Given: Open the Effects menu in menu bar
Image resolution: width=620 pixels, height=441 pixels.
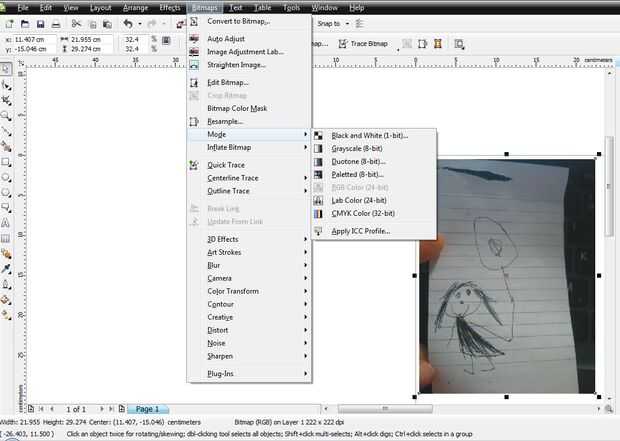Looking at the screenshot, I should click(x=170, y=8).
